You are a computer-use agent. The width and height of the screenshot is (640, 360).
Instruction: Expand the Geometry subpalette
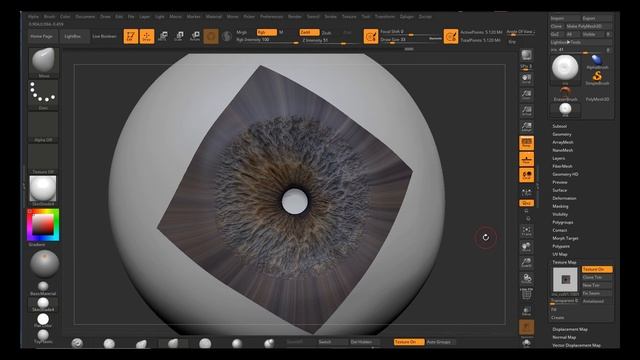pos(562,134)
